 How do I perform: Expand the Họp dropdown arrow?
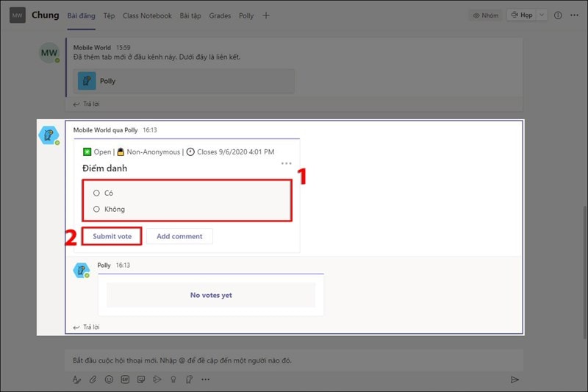coord(542,15)
